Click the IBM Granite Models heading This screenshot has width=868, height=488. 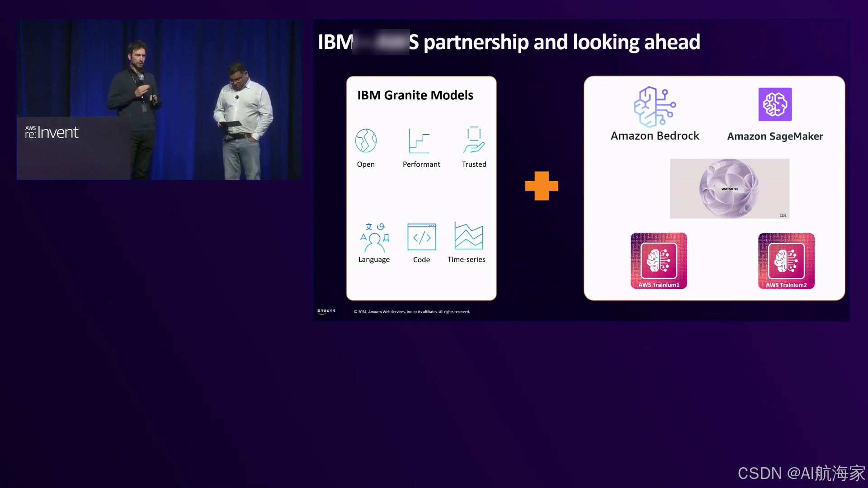[415, 95]
